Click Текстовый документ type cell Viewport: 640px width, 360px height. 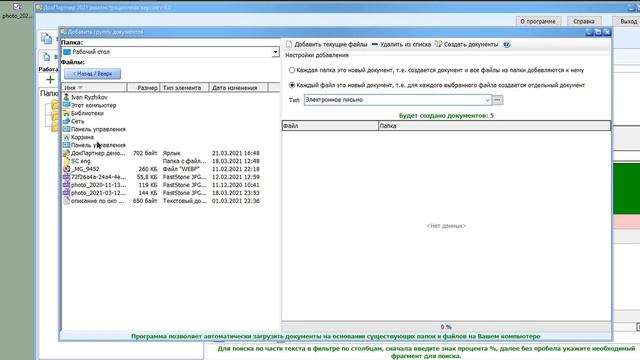[x=184, y=201]
